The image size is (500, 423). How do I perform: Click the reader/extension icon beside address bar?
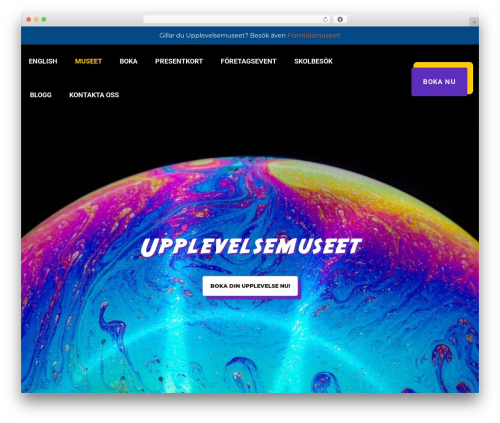(340, 19)
